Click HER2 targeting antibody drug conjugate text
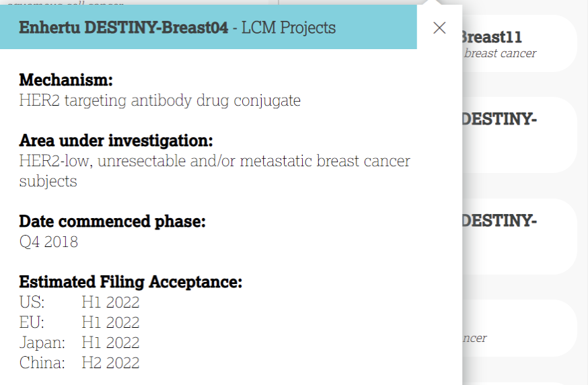 click(x=159, y=100)
